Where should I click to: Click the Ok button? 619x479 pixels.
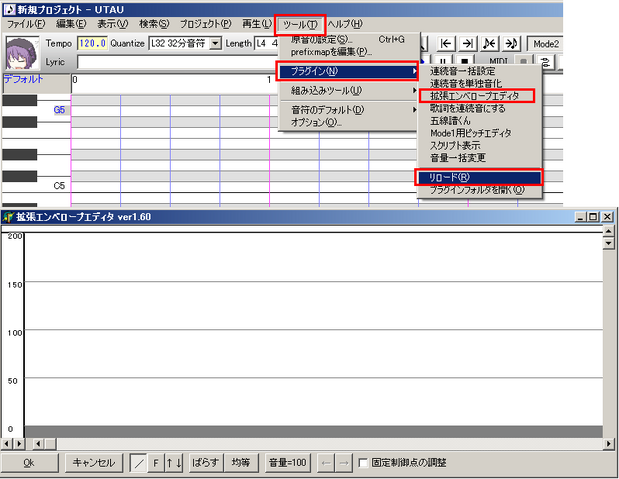[x=30, y=463]
